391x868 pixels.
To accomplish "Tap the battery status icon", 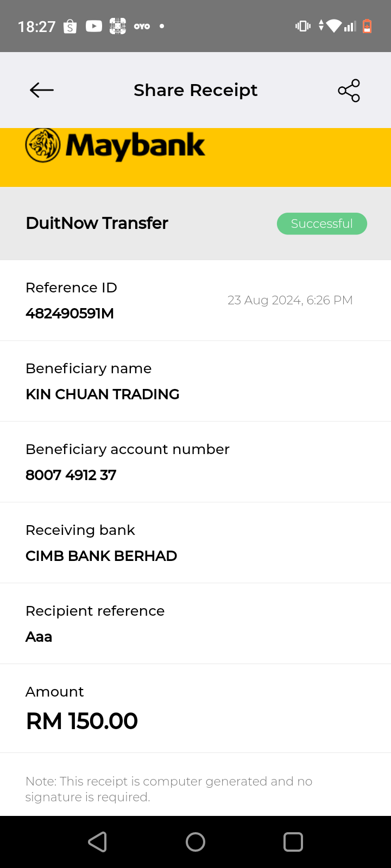I will click(x=367, y=26).
